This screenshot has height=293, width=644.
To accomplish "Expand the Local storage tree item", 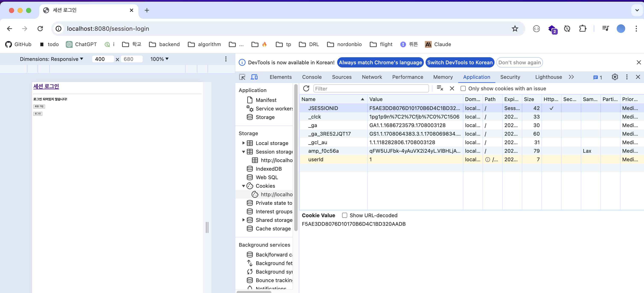I will click(x=243, y=143).
